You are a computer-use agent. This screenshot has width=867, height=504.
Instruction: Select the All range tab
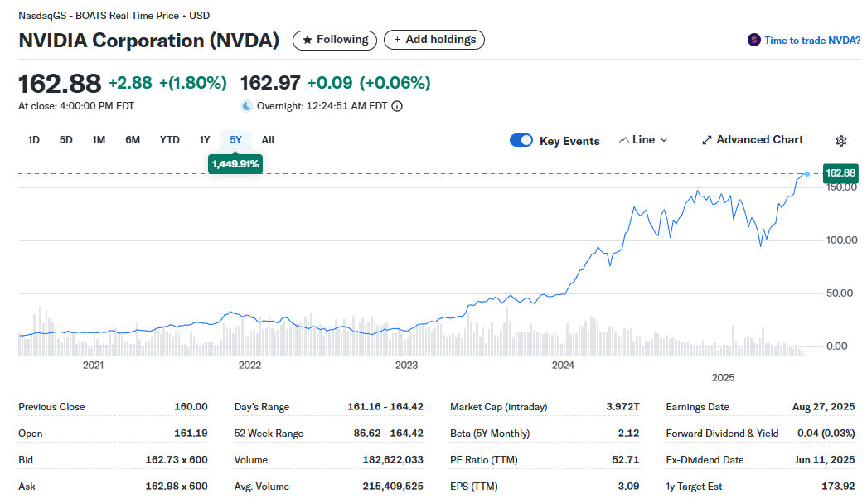pos(268,140)
